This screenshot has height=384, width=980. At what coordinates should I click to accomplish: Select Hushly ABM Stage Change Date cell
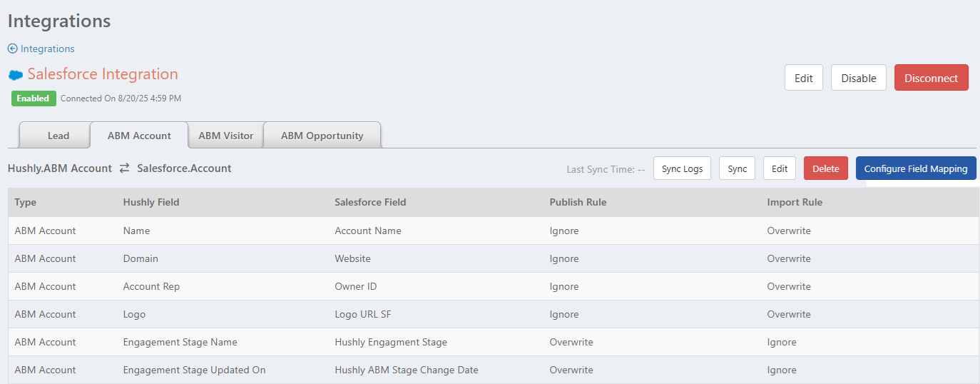(x=407, y=370)
